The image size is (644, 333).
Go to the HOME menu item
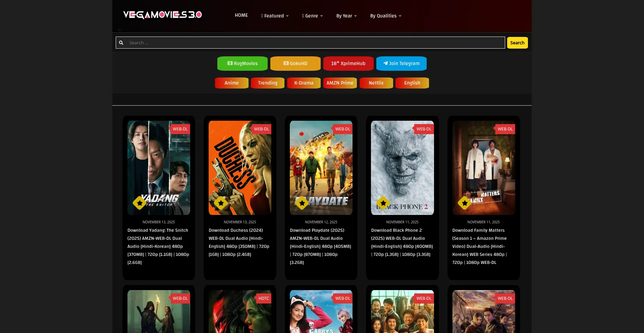point(241,15)
